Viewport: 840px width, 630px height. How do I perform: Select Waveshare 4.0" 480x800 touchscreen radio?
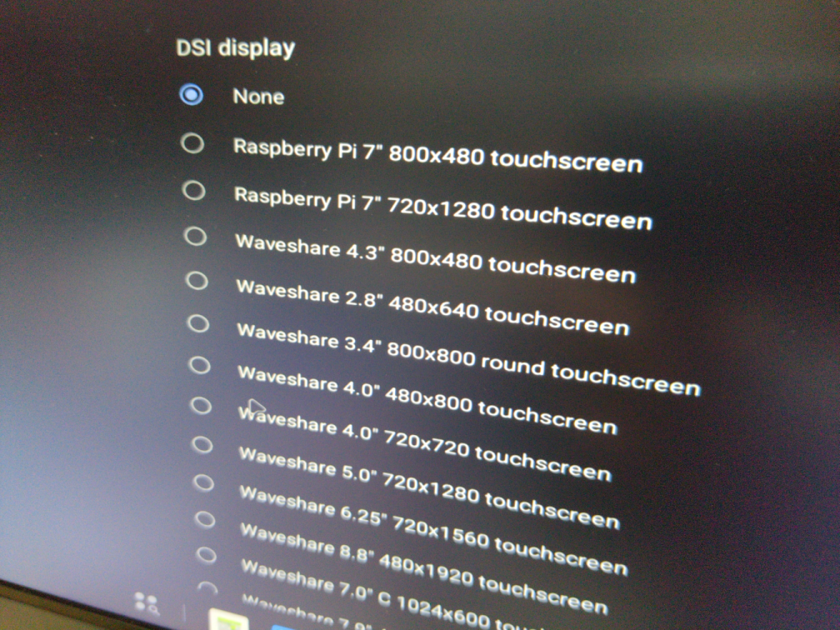click(x=200, y=365)
